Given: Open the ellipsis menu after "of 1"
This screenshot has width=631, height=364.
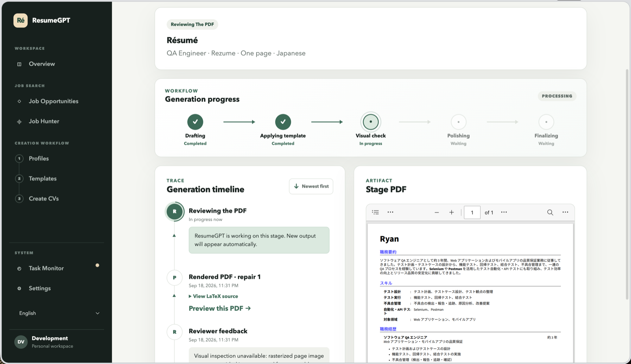Looking at the screenshot, I should (504, 212).
